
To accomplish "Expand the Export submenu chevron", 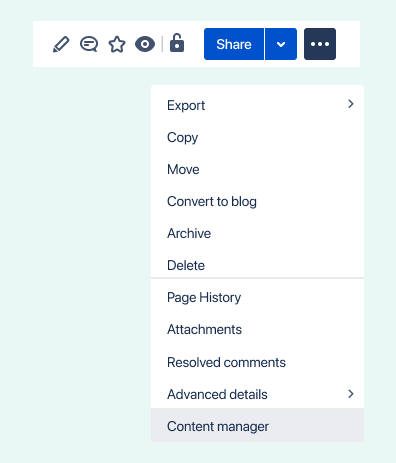I will tap(351, 104).
